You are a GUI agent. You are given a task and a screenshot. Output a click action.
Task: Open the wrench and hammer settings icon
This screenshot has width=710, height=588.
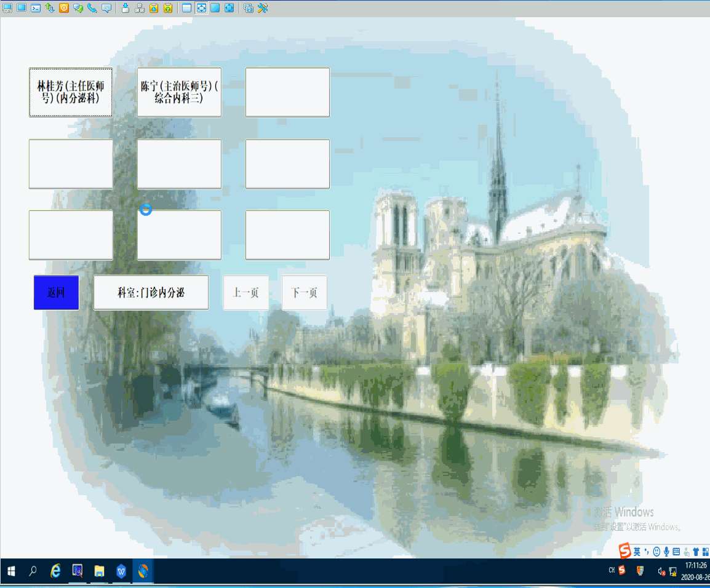pyautogui.click(x=263, y=8)
